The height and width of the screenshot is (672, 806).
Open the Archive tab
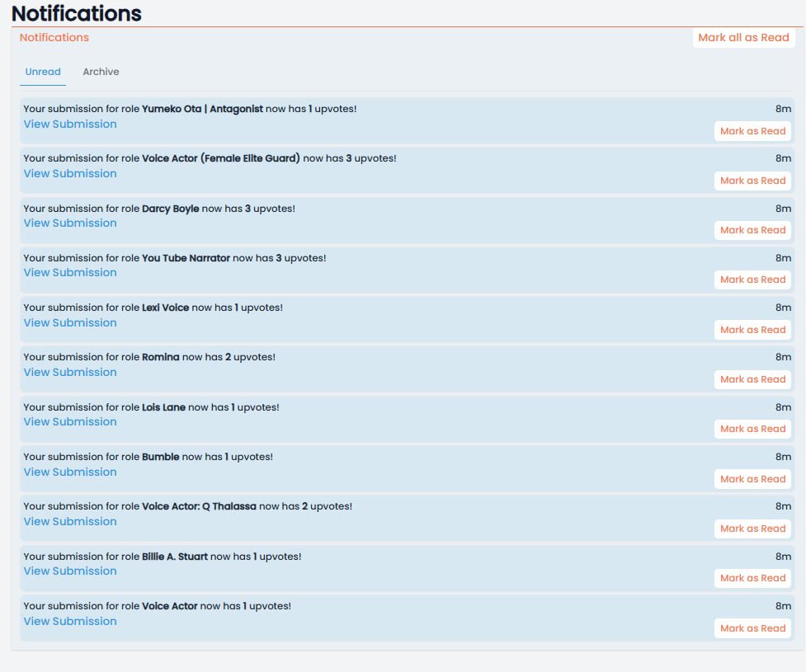click(101, 72)
